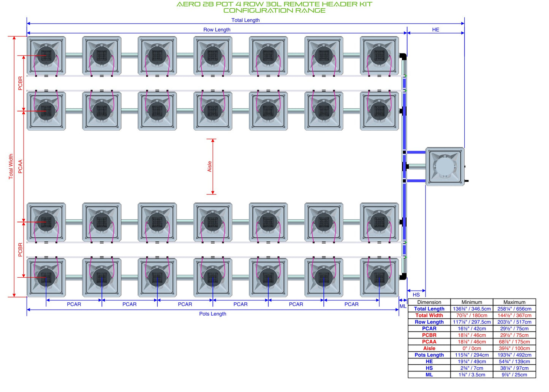Click the Aisle maximum value 100cm cell
The height and width of the screenshot is (392, 549).
(x=514, y=348)
